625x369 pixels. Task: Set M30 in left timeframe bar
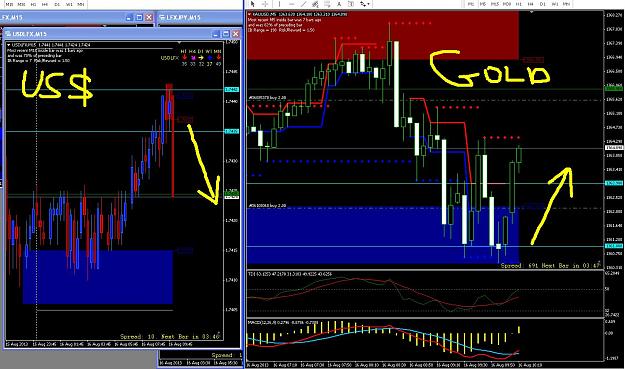pos(21,4)
